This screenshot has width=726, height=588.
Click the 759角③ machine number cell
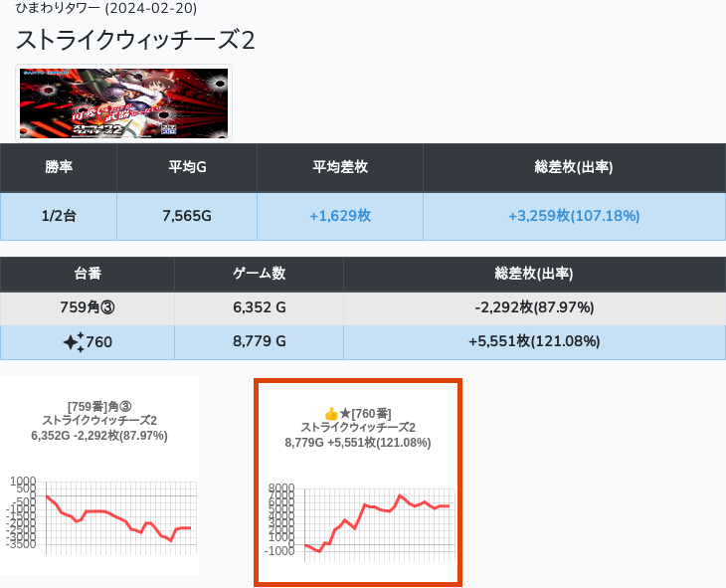click(x=88, y=307)
